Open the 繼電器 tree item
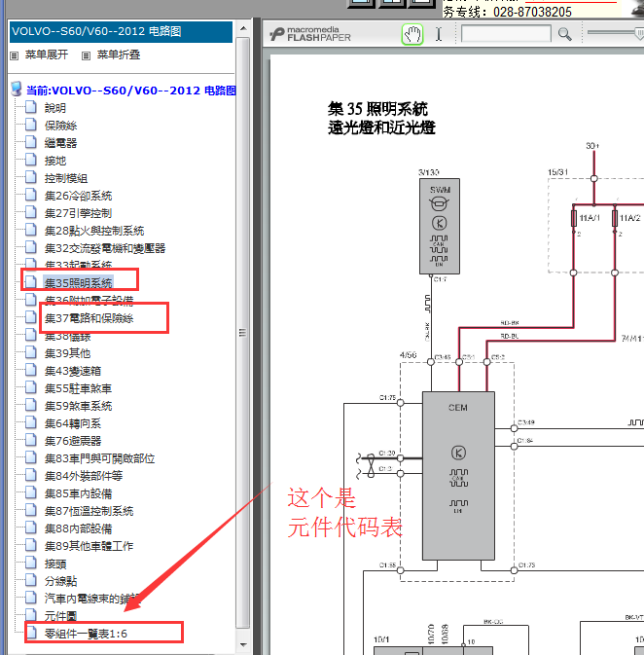644x655 pixels. (x=60, y=143)
